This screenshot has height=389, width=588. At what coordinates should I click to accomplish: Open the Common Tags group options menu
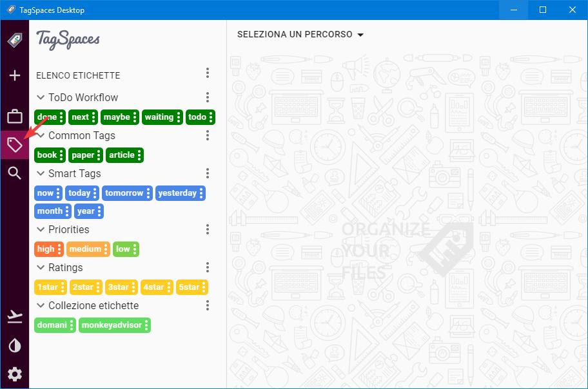(208, 135)
